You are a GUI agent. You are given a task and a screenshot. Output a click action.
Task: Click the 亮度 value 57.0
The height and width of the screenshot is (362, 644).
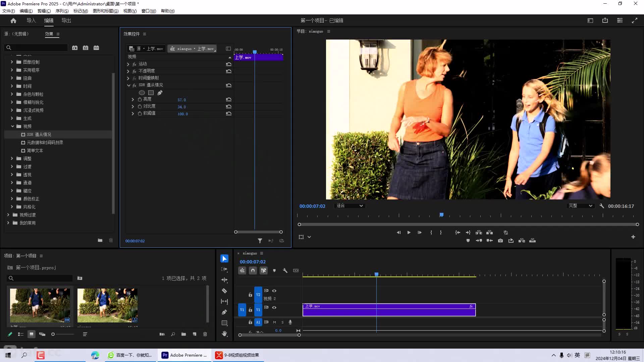point(182,100)
